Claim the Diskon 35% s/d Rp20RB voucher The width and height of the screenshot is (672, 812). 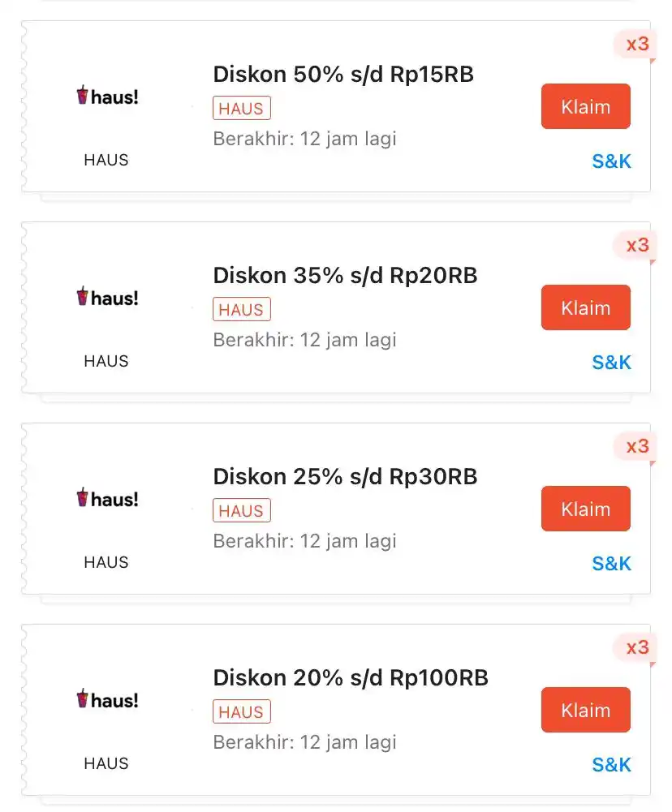tap(585, 307)
